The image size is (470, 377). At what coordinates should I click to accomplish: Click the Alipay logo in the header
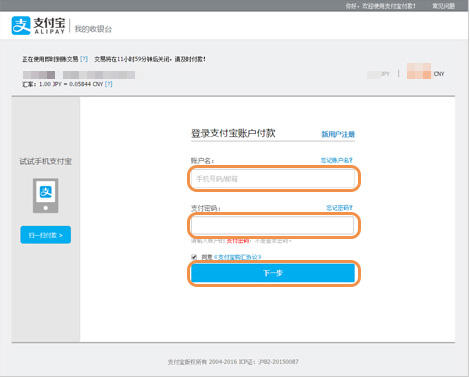[38, 26]
